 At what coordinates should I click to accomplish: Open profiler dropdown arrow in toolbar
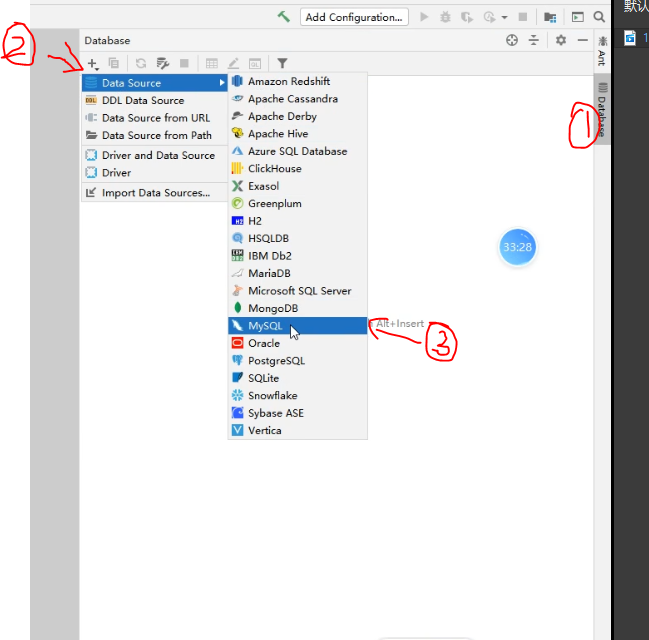[x=504, y=17]
